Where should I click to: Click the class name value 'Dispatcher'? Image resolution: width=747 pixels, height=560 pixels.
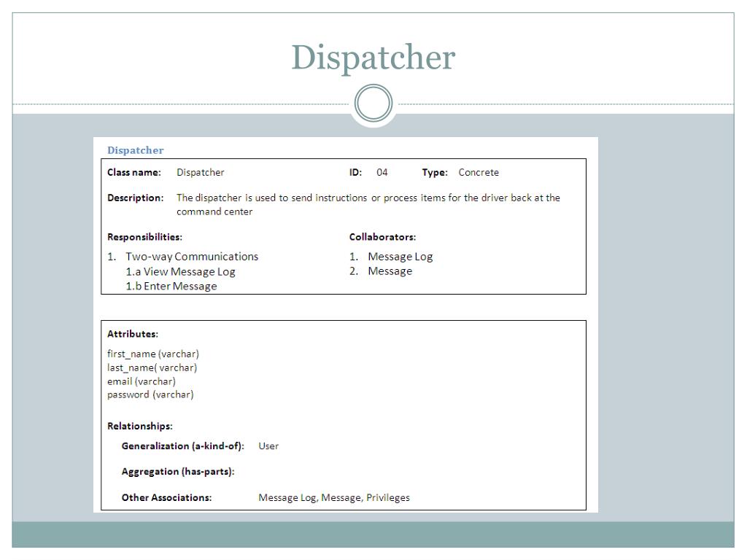pos(200,172)
